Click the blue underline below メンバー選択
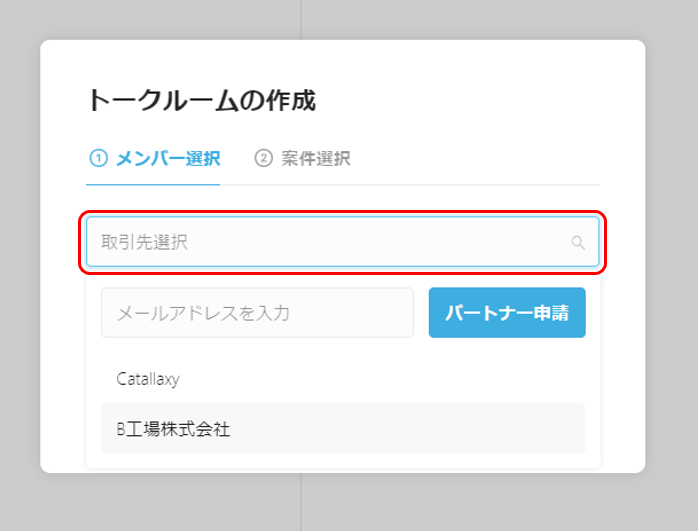 [153, 184]
